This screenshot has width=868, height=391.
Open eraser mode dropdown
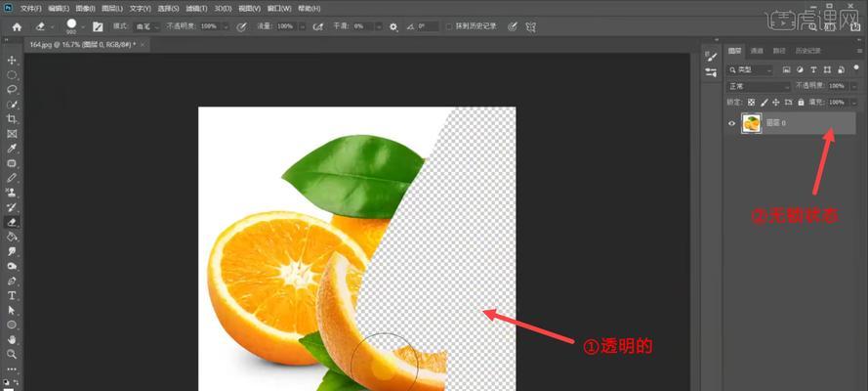(x=145, y=26)
